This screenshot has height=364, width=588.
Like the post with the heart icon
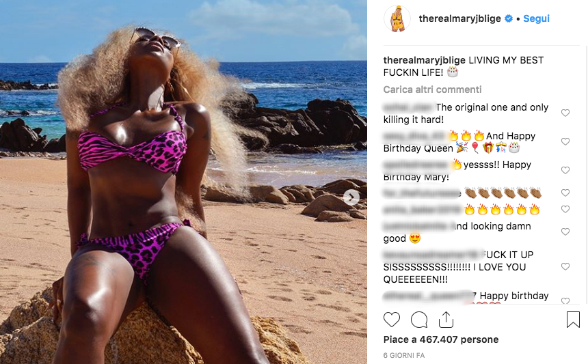click(392, 320)
